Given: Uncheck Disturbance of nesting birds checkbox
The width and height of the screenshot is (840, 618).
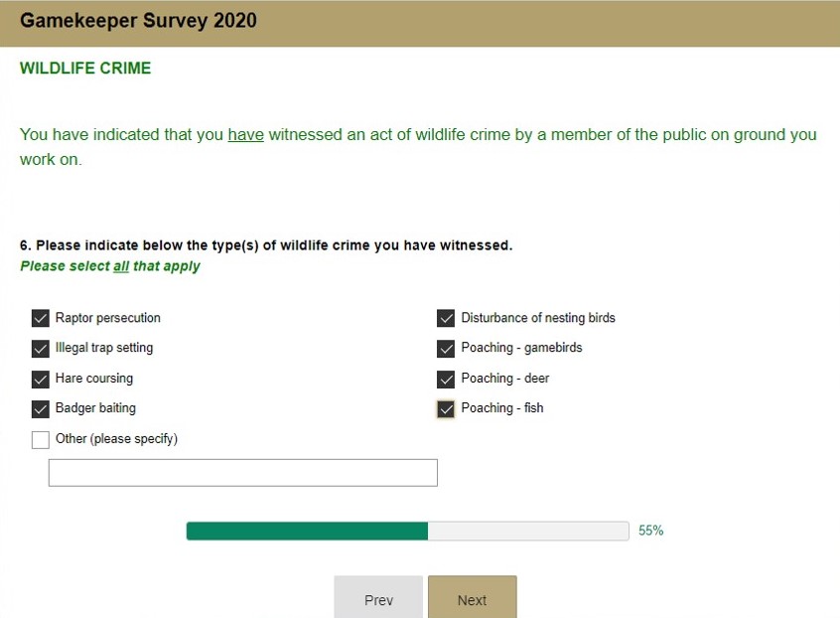Looking at the screenshot, I should point(446,318).
